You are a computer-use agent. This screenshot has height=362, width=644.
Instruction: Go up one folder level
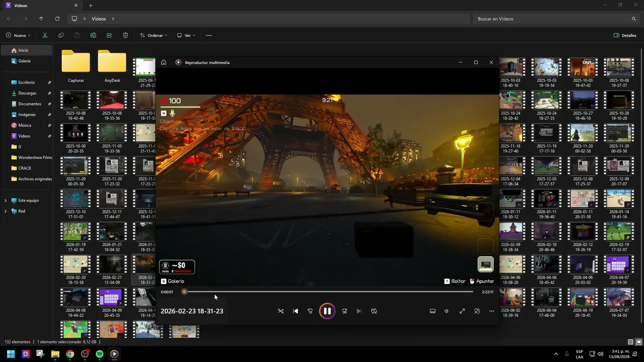tap(41, 19)
